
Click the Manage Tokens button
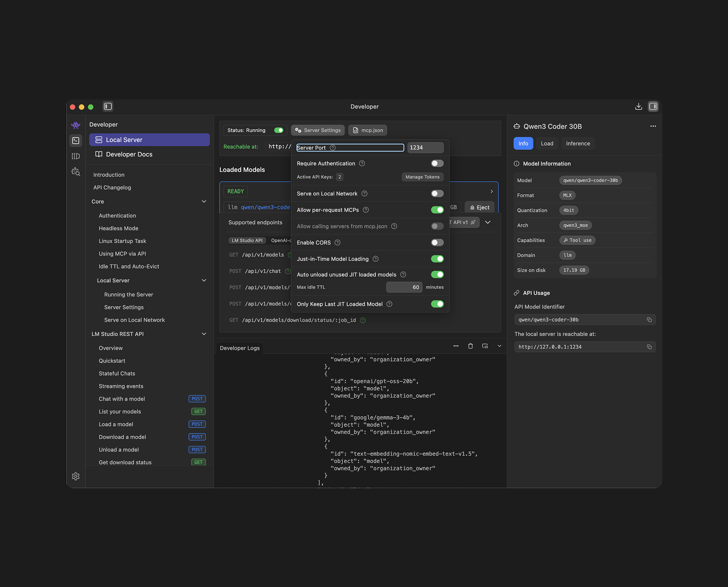[x=422, y=177]
